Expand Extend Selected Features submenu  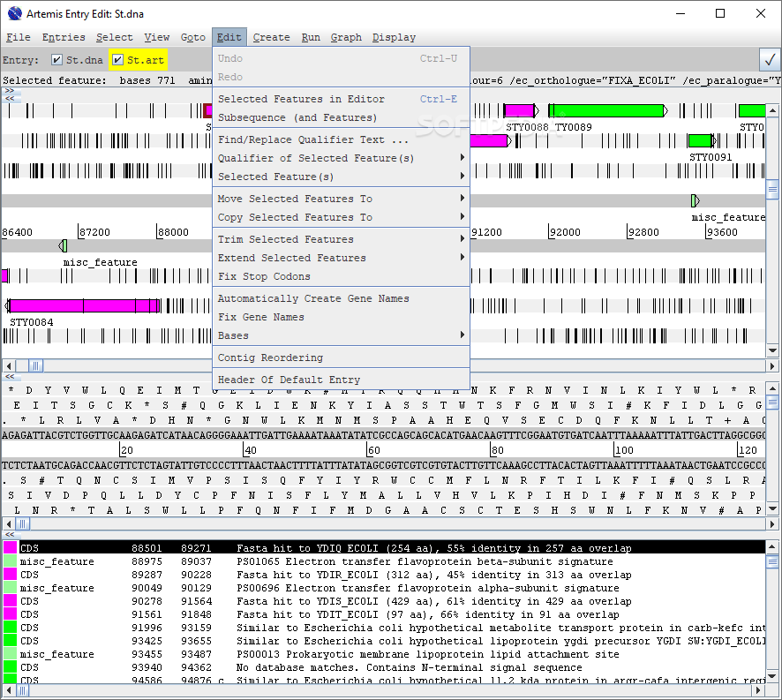point(341,258)
